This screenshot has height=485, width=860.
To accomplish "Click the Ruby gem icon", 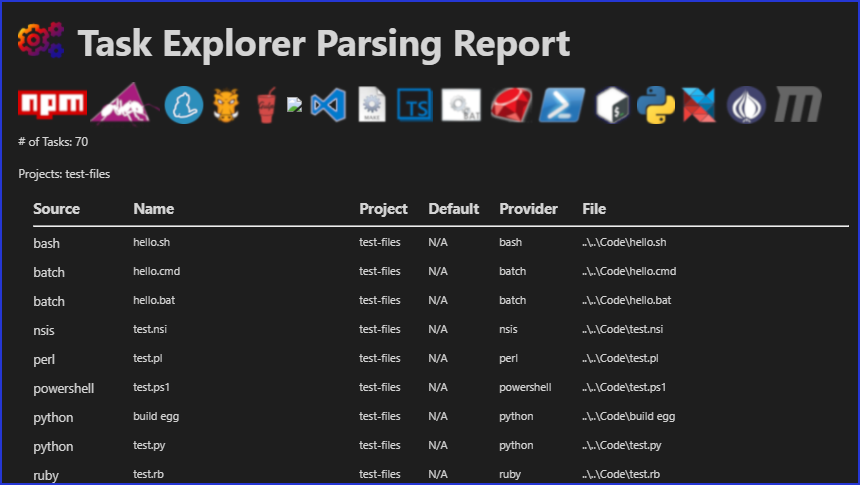I will point(511,104).
